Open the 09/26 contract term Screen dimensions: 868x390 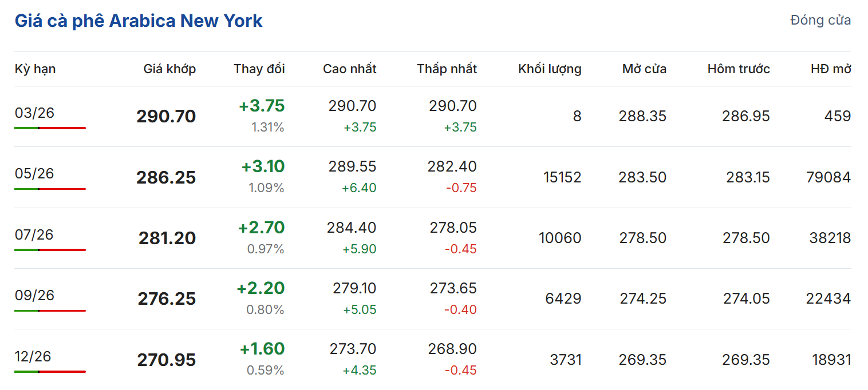34,295
